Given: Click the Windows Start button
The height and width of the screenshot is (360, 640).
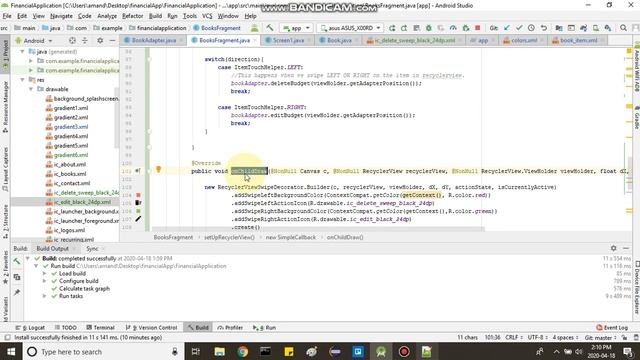Looking at the screenshot, I should [11, 352].
